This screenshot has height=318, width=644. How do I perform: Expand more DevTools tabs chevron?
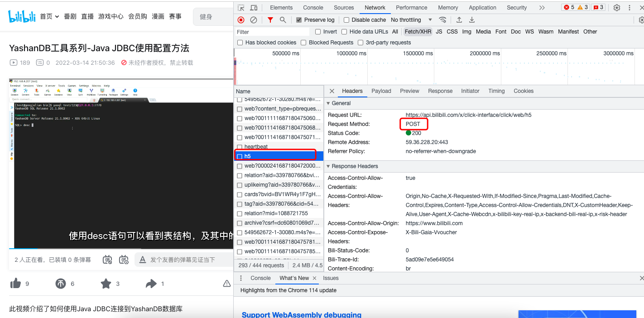click(x=542, y=8)
